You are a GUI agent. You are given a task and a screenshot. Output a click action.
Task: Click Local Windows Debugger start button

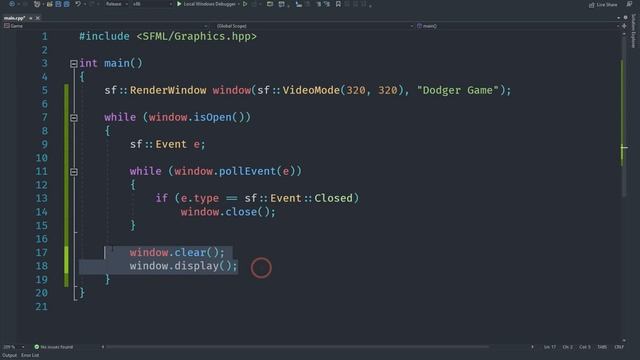coord(209,4)
